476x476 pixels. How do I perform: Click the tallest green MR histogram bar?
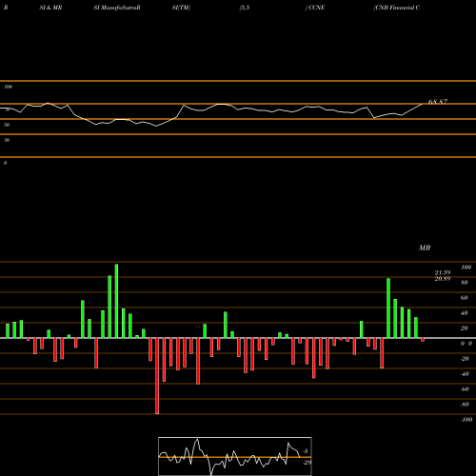click(116, 301)
